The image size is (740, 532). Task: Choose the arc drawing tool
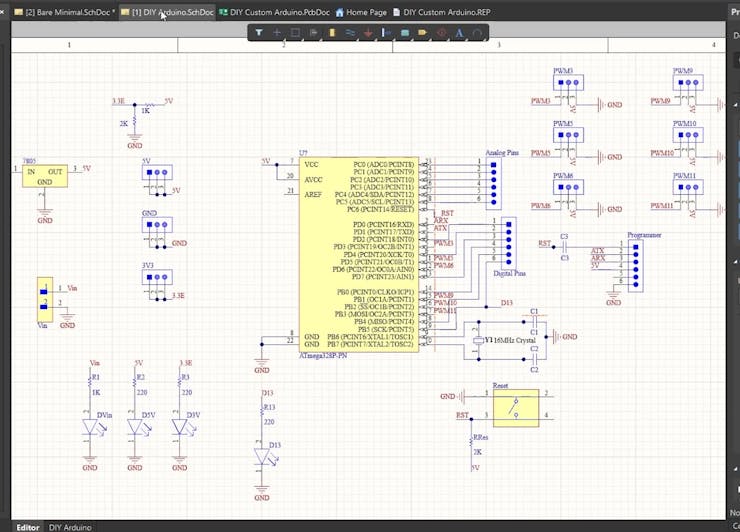[478, 33]
